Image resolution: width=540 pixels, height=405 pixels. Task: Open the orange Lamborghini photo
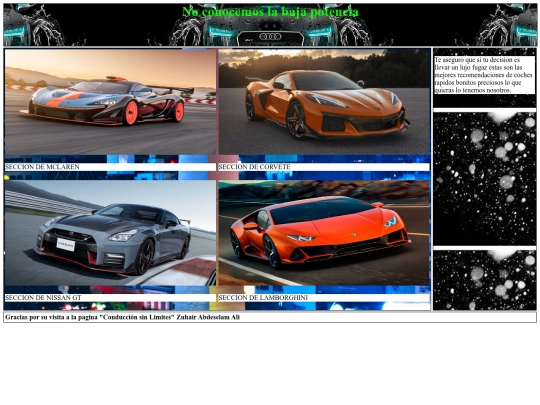coord(324,233)
